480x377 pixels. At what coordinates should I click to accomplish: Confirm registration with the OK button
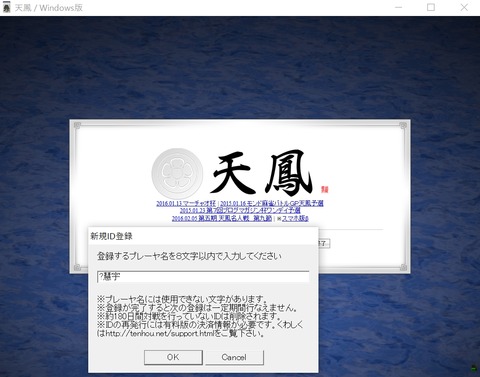click(x=173, y=357)
